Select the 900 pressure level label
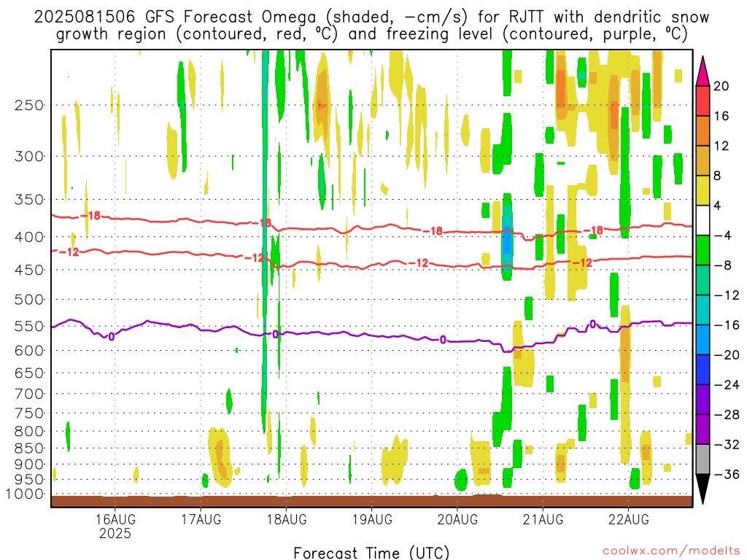Screen dimensions: 747x560 tap(29, 464)
